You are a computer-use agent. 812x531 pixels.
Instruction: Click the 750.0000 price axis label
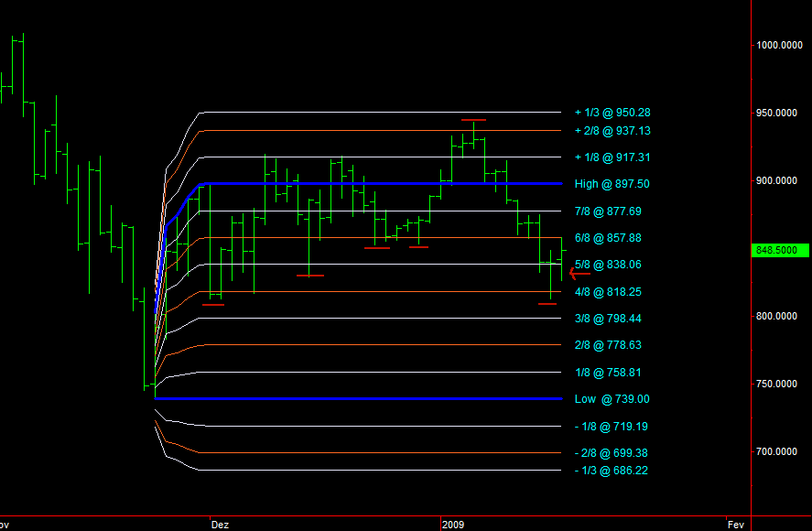click(x=777, y=384)
